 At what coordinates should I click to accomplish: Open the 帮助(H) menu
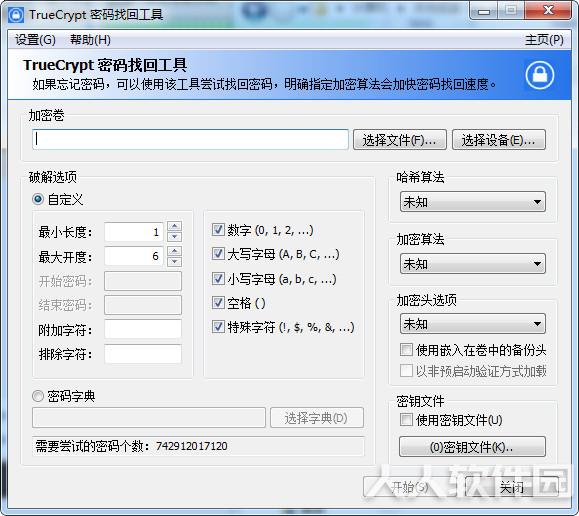click(x=90, y=40)
